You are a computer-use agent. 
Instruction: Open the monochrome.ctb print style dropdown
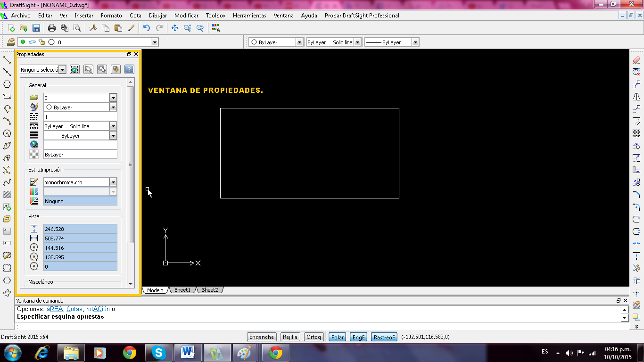pos(113,182)
